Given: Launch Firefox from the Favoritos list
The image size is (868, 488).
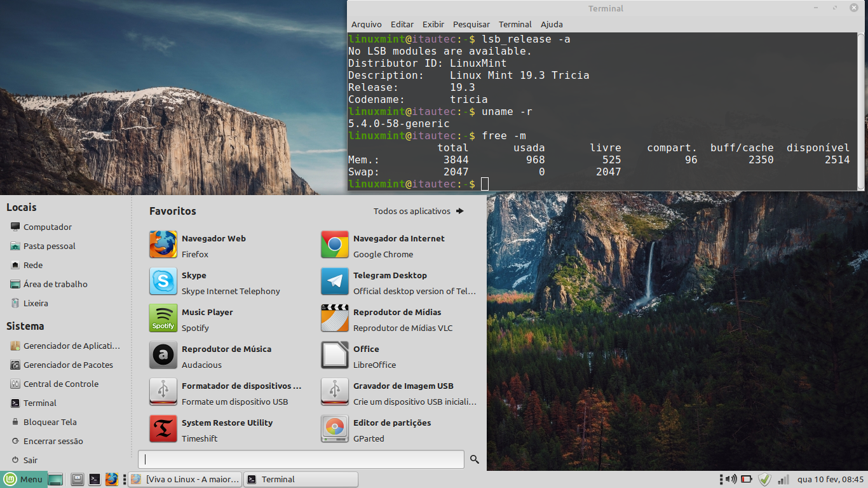Looking at the screenshot, I should pyautogui.click(x=226, y=245).
